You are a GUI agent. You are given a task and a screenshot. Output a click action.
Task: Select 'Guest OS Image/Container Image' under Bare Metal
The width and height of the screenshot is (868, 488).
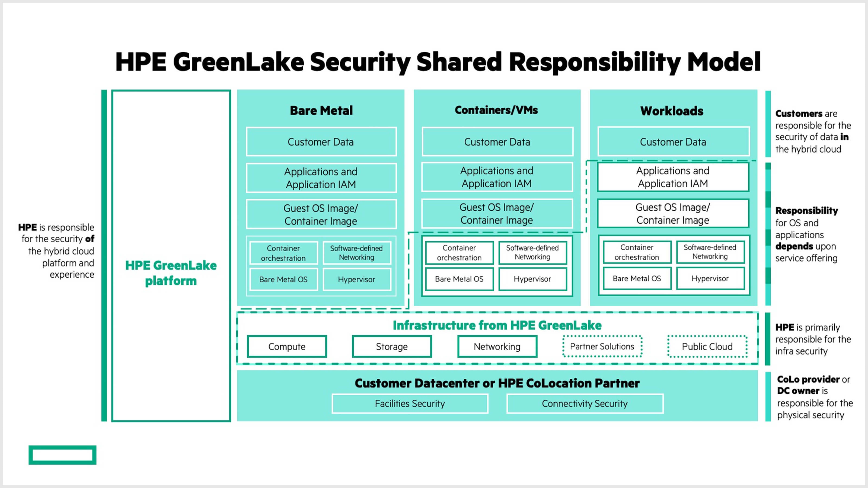click(x=321, y=214)
